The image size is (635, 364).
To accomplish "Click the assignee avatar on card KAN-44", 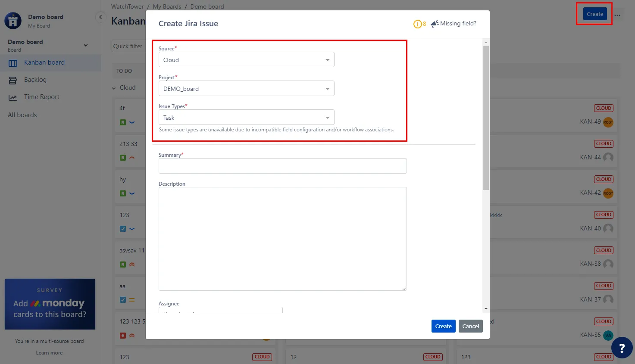I will click(x=608, y=157).
